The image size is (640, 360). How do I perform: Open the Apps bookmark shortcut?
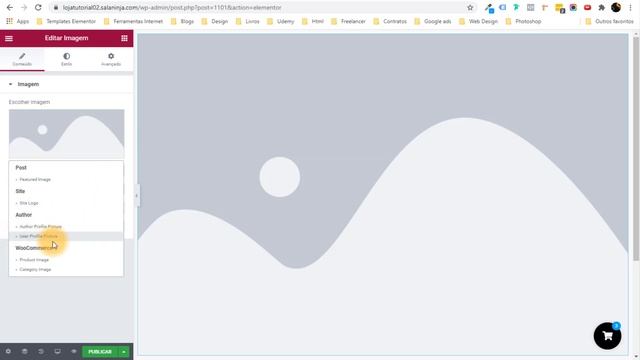coord(18,21)
